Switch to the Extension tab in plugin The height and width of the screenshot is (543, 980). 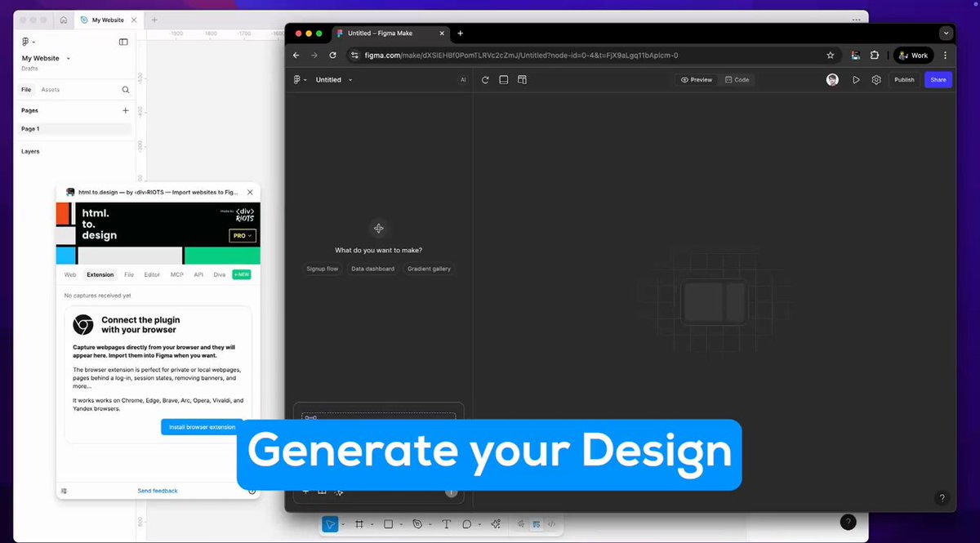(x=100, y=275)
